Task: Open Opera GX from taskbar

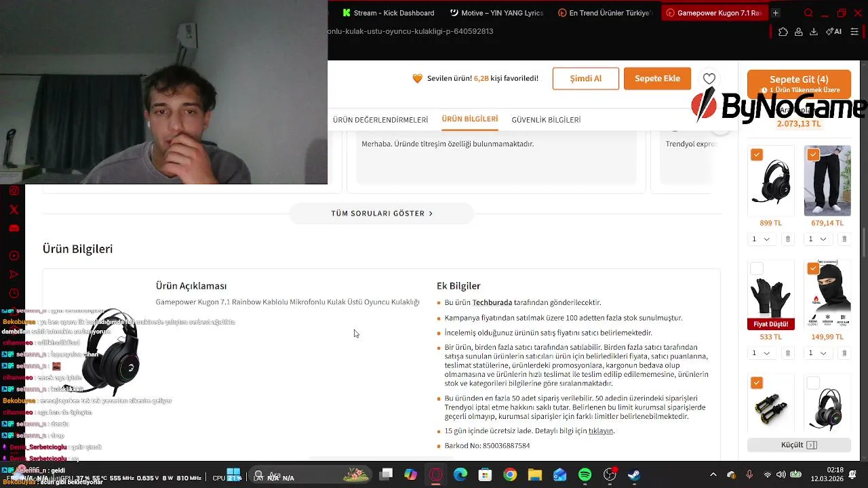Action: [x=435, y=474]
